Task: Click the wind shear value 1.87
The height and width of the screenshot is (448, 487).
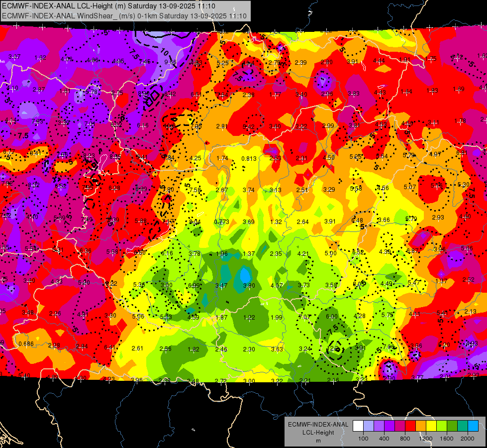Action: coord(221,318)
